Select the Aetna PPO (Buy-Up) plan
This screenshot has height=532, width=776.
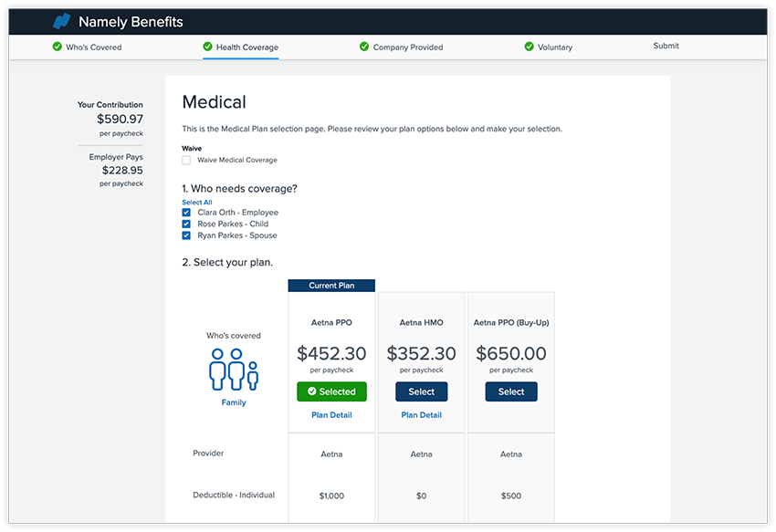point(510,391)
